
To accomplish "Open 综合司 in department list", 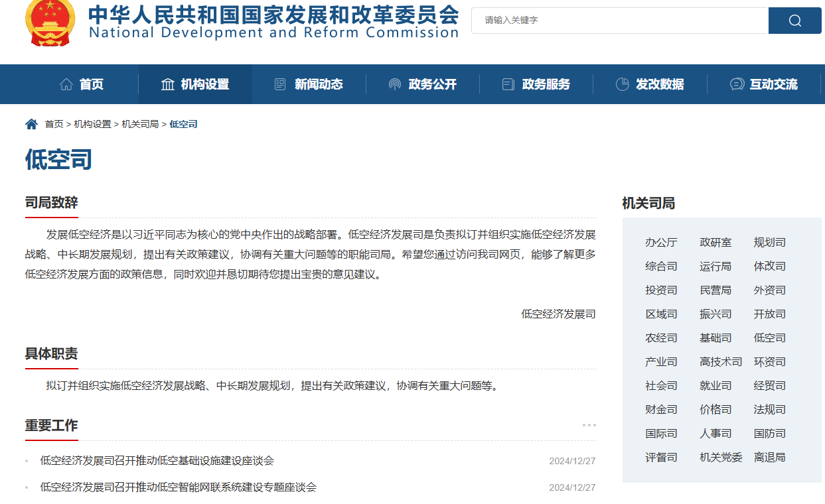I will click(x=661, y=266).
